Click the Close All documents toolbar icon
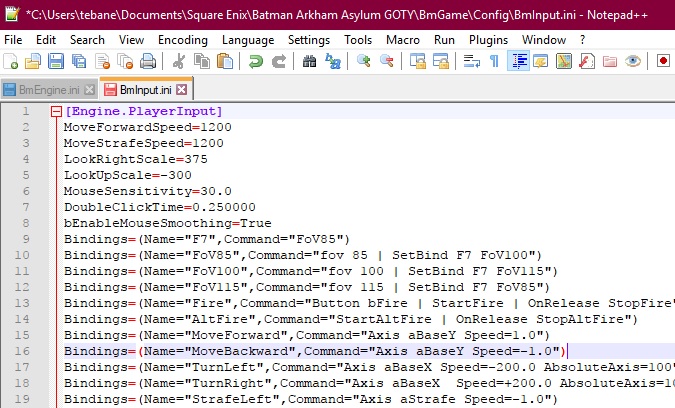 [125, 61]
